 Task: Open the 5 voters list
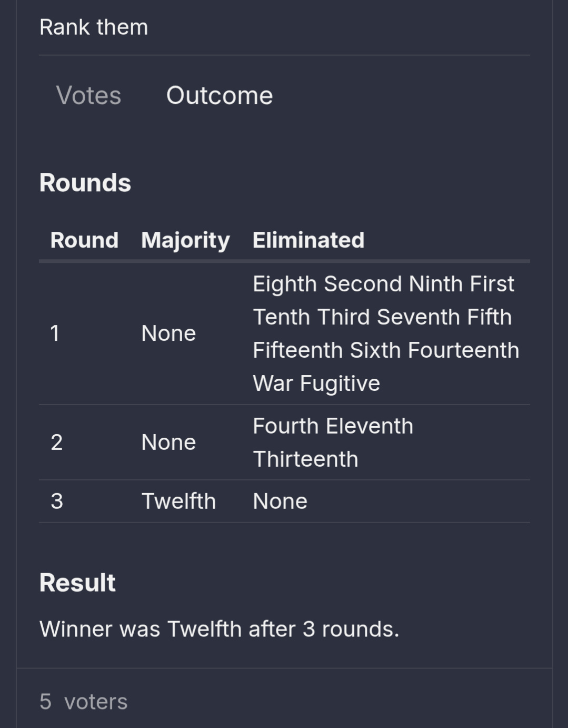point(84,702)
